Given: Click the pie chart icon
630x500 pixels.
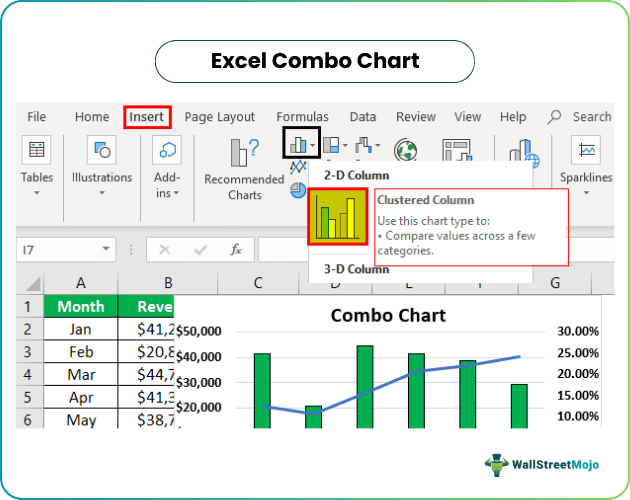Looking at the screenshot, I should pos(298,190).
